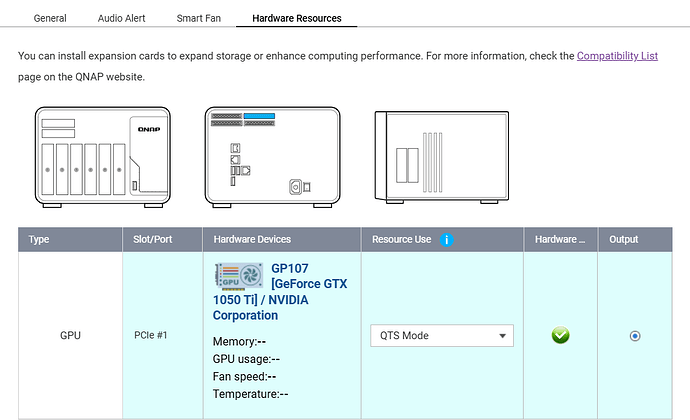The height and width of the screenshot is (420, 690).
Task: Click the Output column header
Action: pyautogui.click(x=635, y=239)
